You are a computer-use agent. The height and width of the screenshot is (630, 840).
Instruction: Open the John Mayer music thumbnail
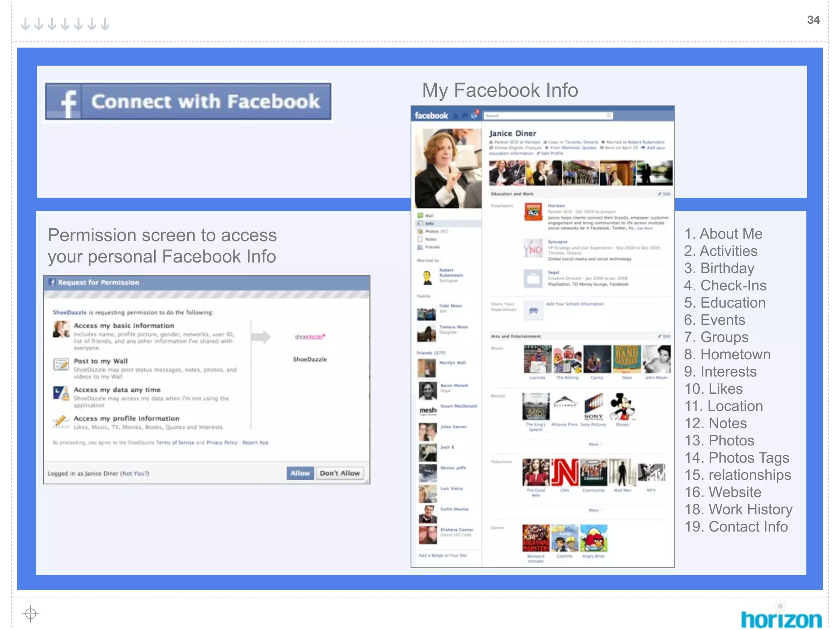click(x=657, y=359)
